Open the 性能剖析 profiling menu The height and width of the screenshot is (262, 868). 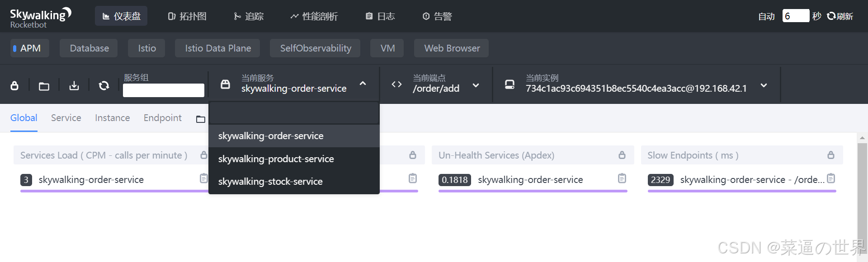pyautogui.click(x=314, y=16)
